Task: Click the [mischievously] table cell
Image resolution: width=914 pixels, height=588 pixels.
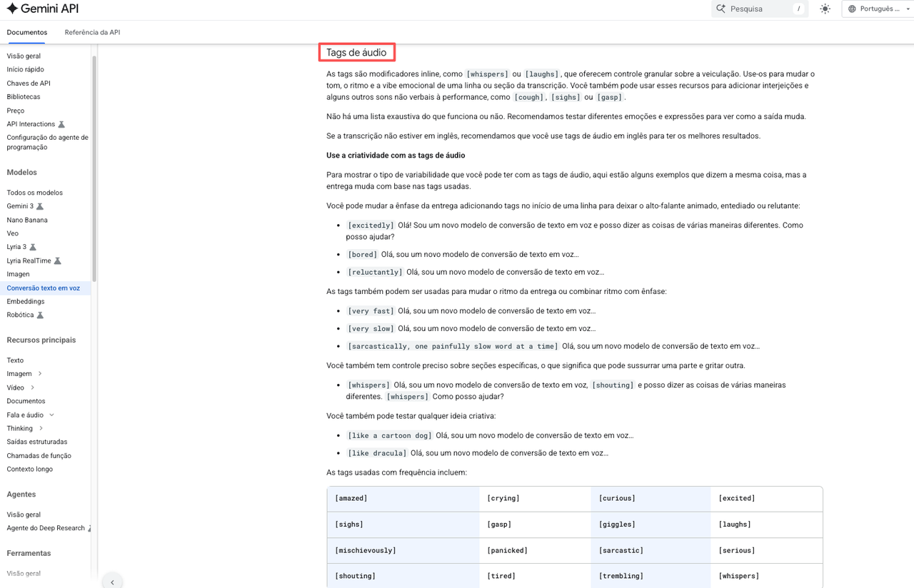Action: [x=403, y=551]
